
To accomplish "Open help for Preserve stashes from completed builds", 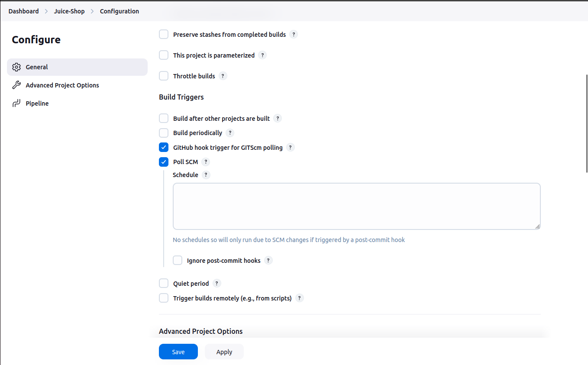I will [x=294, y=35].
